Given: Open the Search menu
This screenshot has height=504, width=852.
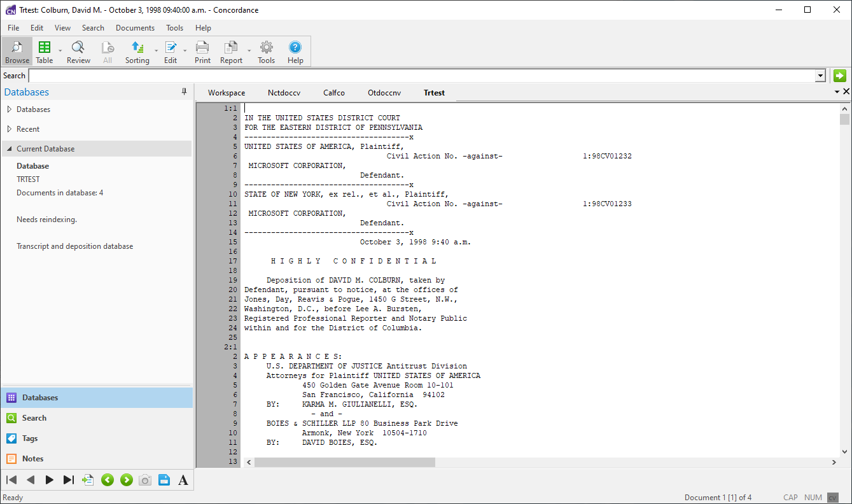Looking at the screenshot, I should tap(93, 28).
